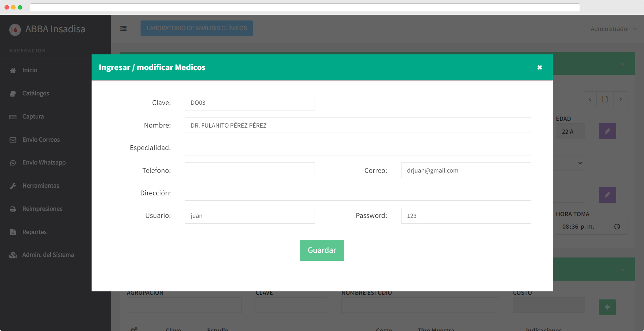Click the Dirección input field
644x331 pixels.
[x=358, y=193]
